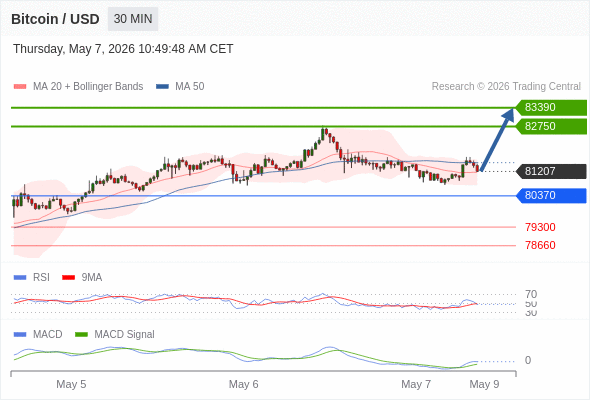Click the Research Trading Central copyright text
The image size is (590, 400).
[x=506, y=87]
